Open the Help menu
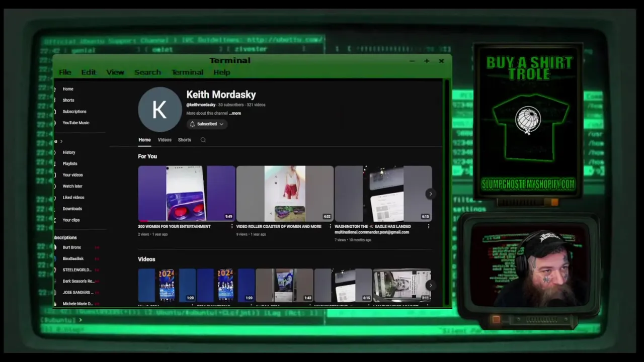This screenshot has height=362, width=644. click(x=221, y=72)
